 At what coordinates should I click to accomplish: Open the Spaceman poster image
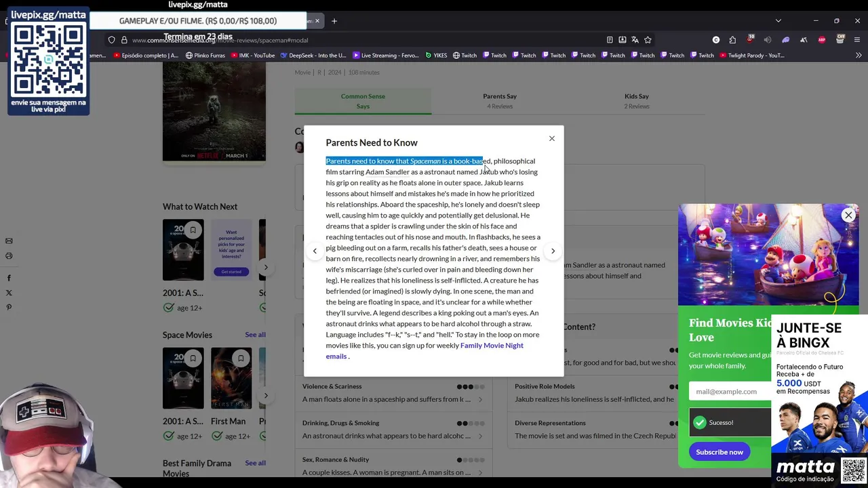point(214,112)
